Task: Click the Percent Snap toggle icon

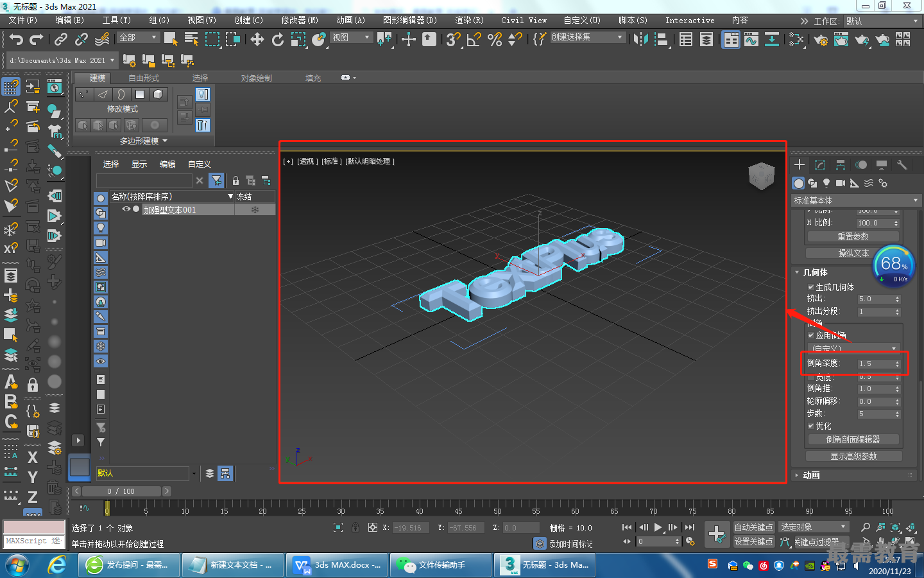Action: tap(495, 40)
